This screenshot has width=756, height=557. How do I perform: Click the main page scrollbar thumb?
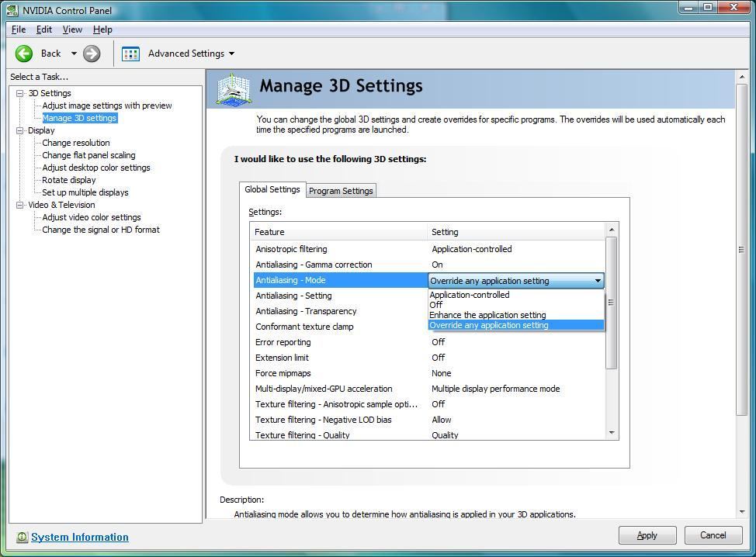click(741, 249)
